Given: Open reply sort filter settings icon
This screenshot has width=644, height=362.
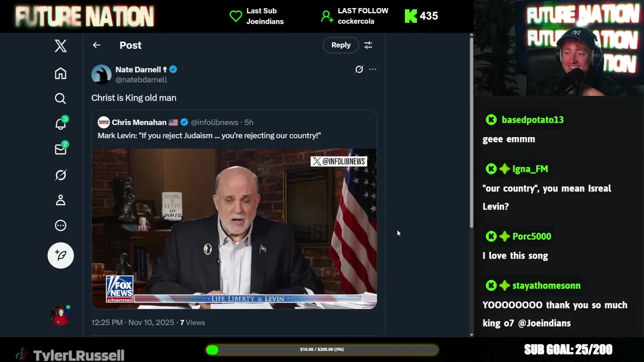Looking at the screenshot, I should point(368,45).
